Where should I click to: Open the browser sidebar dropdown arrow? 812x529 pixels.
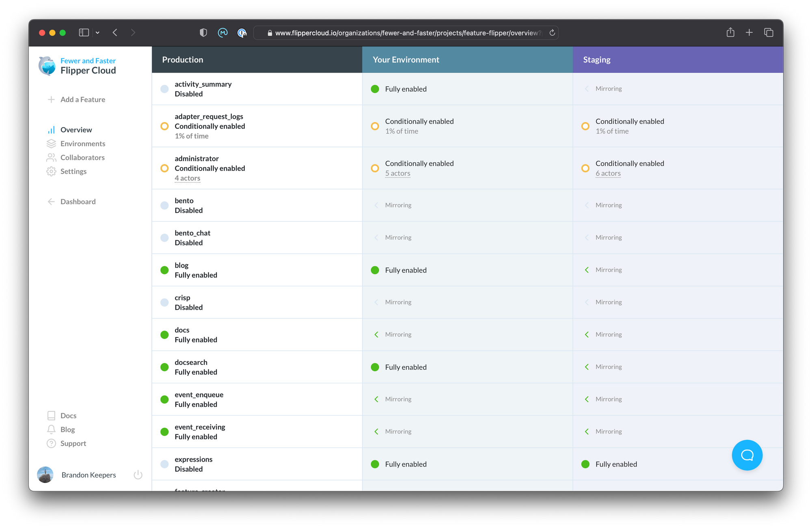tap(97, 32)
